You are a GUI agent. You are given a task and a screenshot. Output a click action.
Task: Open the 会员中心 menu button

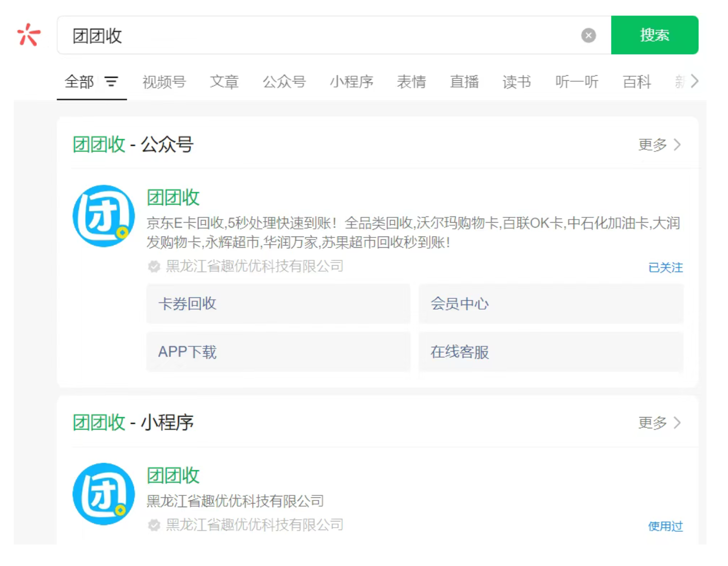[551, 304]
